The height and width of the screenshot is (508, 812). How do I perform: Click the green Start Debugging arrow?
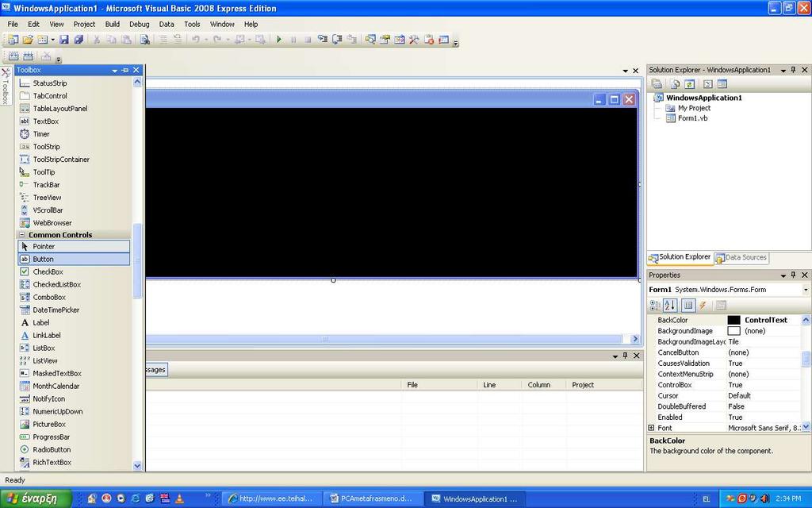tap(278, 40)
